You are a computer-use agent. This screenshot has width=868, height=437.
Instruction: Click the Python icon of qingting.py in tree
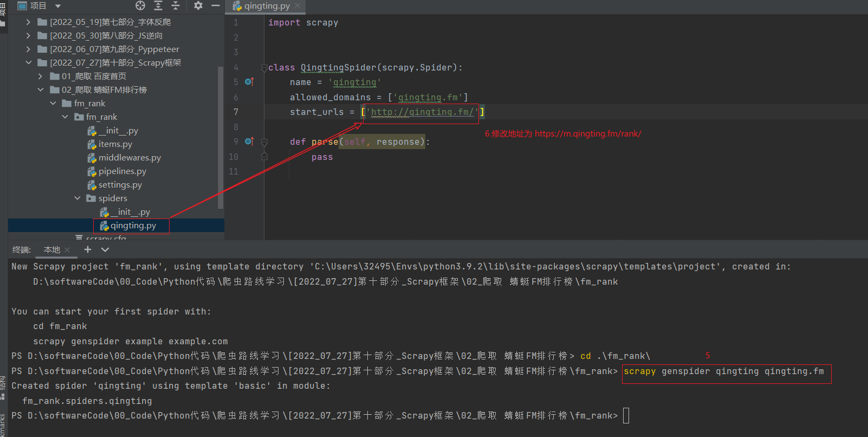click(104, 226)
